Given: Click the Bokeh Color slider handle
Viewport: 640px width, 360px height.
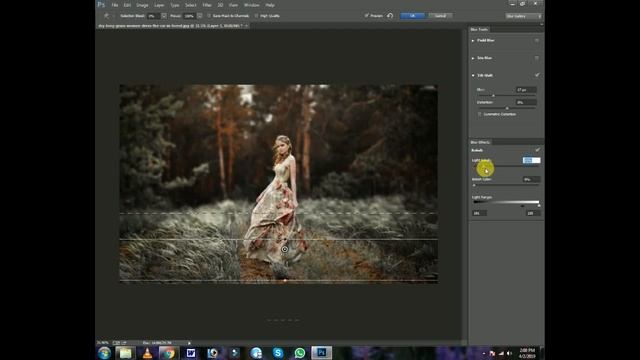Looking at the screenshot, I should coord(474,185).
